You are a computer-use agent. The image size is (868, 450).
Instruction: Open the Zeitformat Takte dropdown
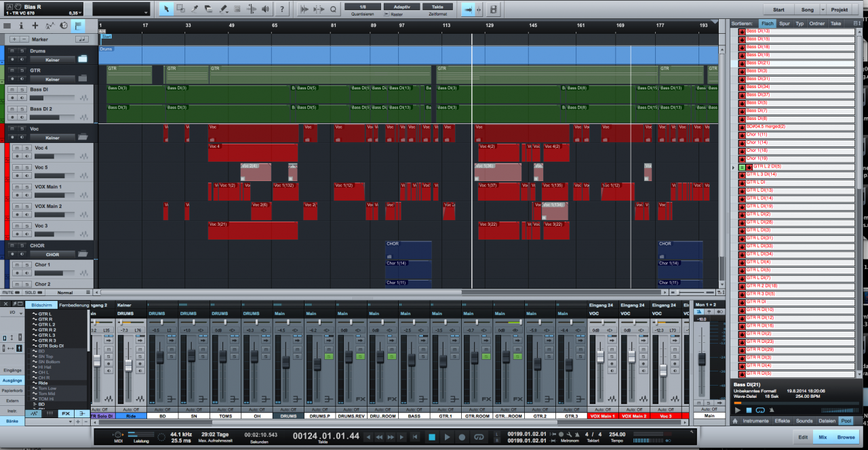(437, 7)
